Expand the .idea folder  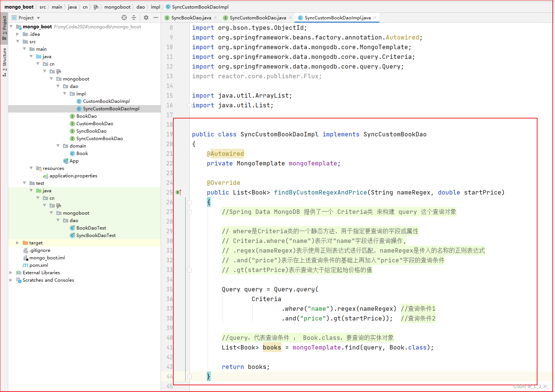pyautogui.click(x=18, y=34)
